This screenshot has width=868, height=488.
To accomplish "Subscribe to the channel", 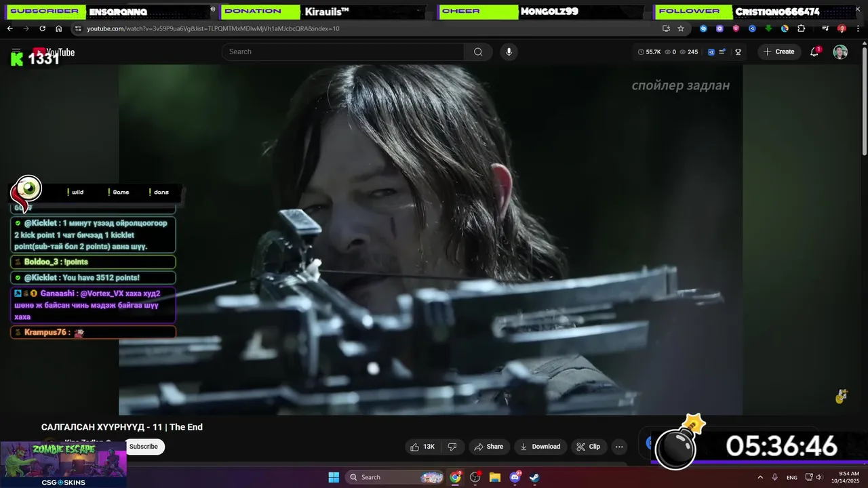I will click(144, 447).
